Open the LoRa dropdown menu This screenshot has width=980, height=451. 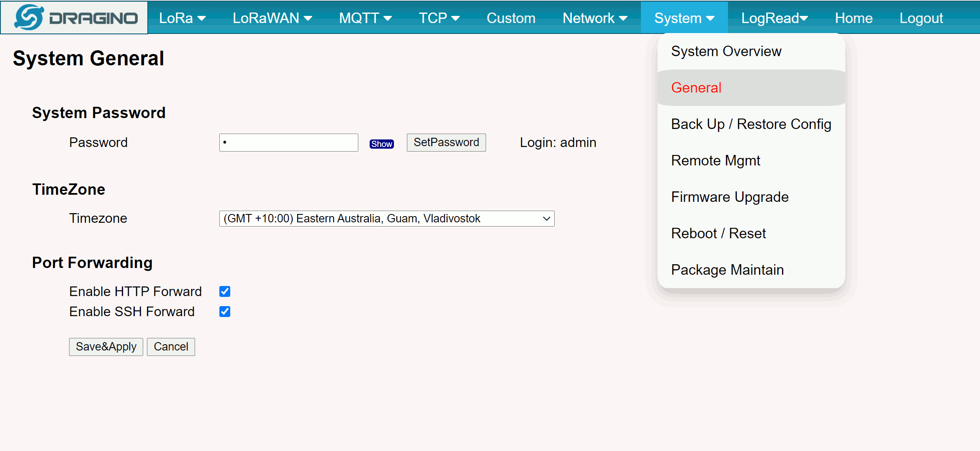[183, 18]
